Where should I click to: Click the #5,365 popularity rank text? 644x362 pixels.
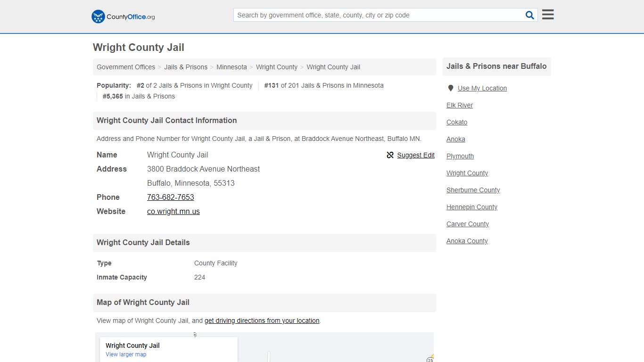coord(139,96)
